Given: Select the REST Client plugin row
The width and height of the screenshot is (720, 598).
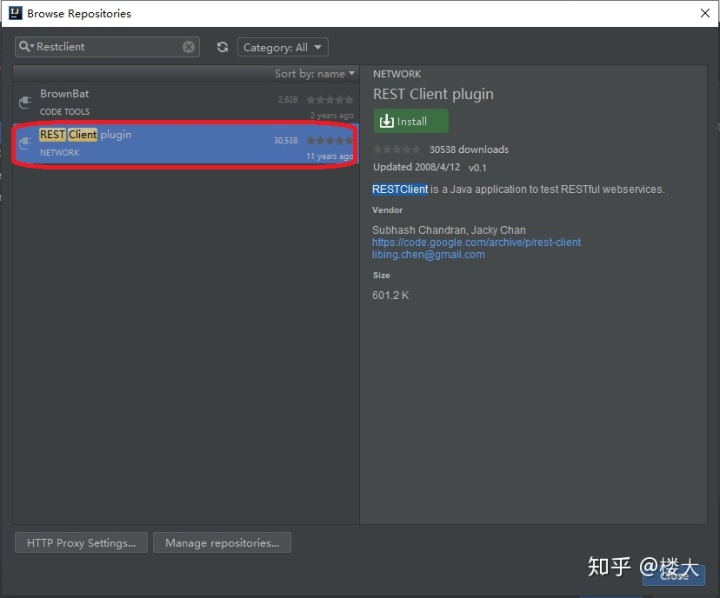Looking at the screenshot, I should [x=186, y=144].
